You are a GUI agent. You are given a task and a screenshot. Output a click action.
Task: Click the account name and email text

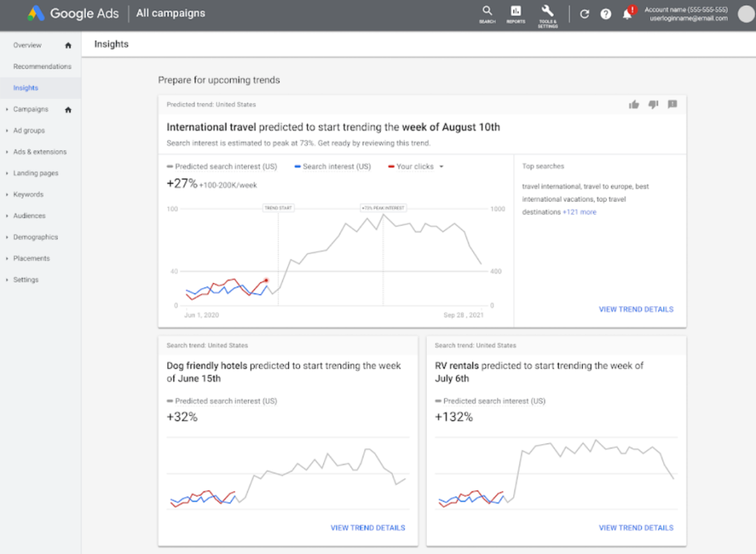[x=686, y=14]
